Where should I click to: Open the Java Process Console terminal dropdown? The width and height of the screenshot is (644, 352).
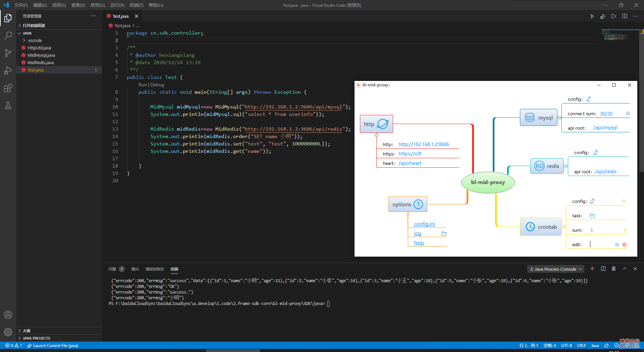(555, 269)
